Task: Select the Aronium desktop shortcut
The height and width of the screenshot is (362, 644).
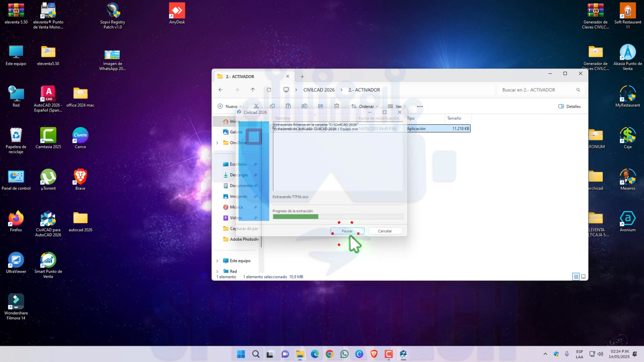Action: click(628, 221)
